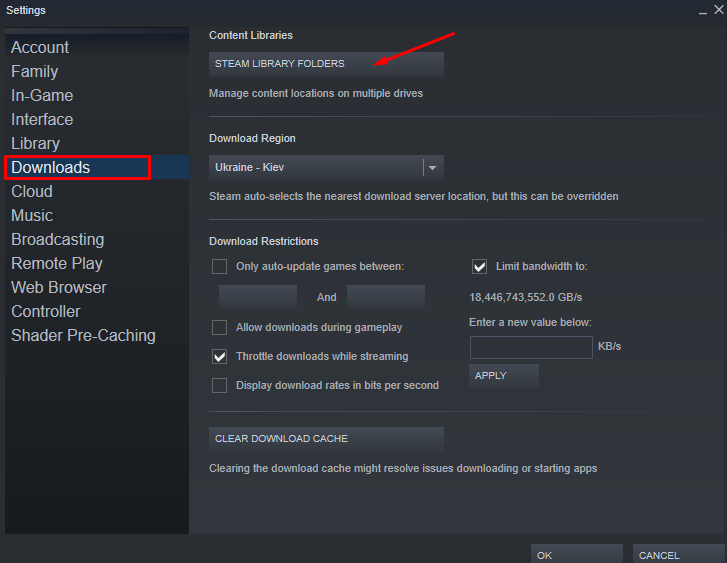Click the Download Restrictions heading

[x=264, y=241]
